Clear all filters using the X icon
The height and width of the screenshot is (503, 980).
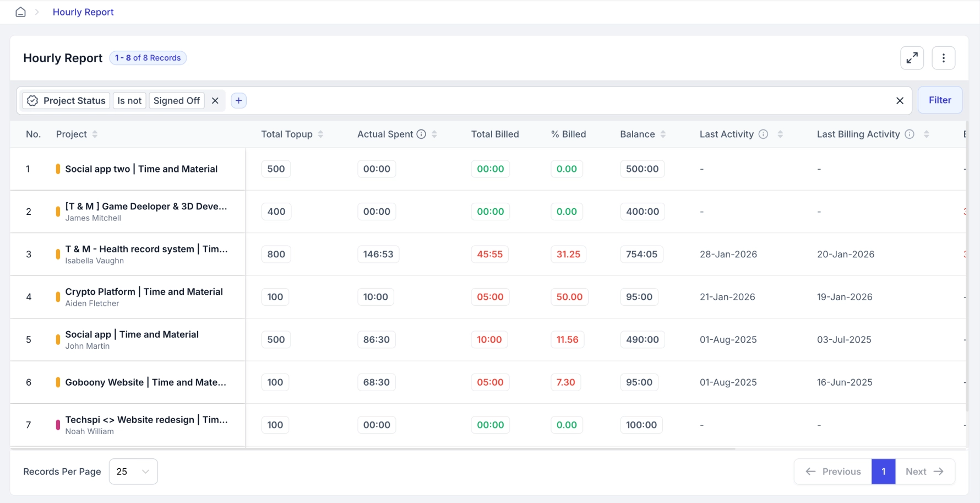click(900, 100)
